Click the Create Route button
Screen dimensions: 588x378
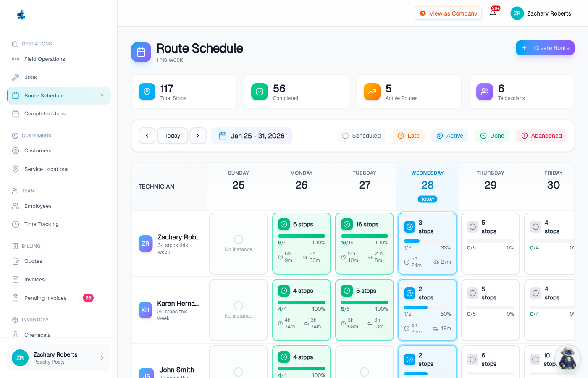[545, 48]
